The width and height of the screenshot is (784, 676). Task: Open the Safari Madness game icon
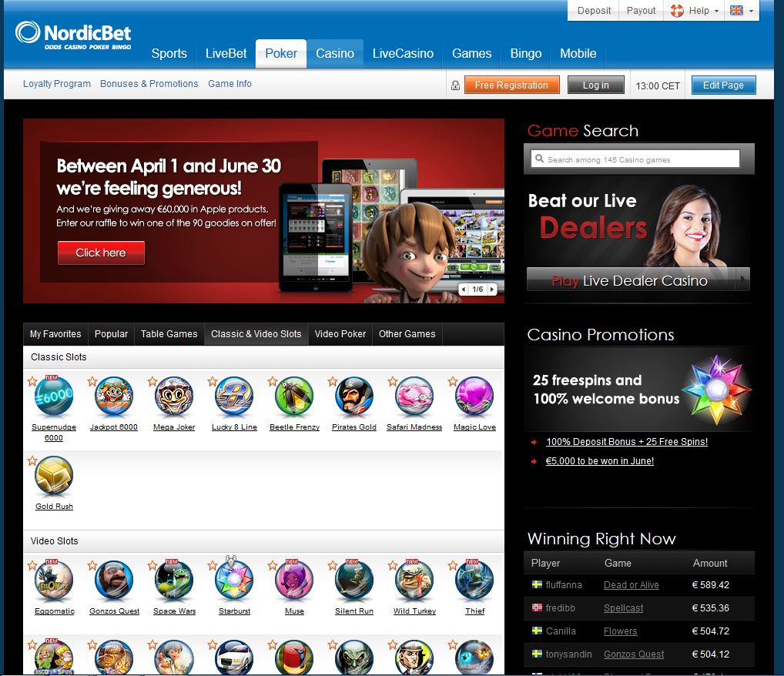[414, 397]
